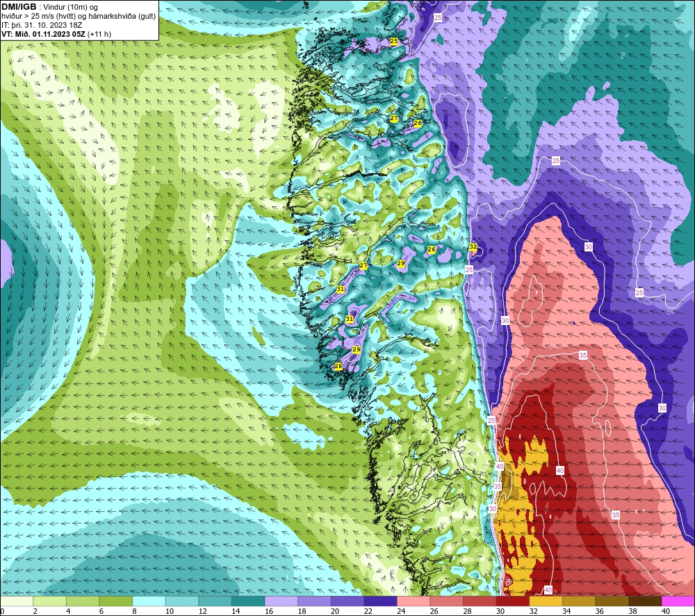
Task: Click the legend scale label '8'
Action: (135, 611)
